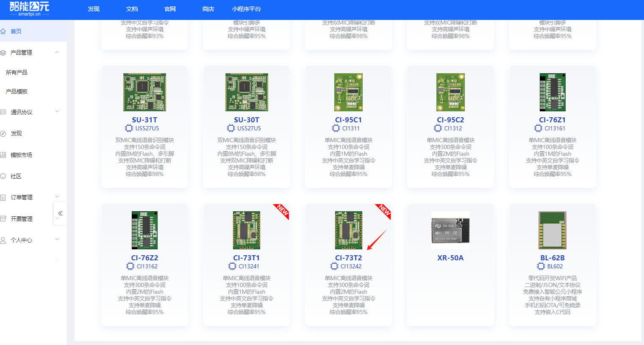Click the 产品管理 product management icon
The image size is (644, 345).
pyautogui.click(x=4, y=52)
